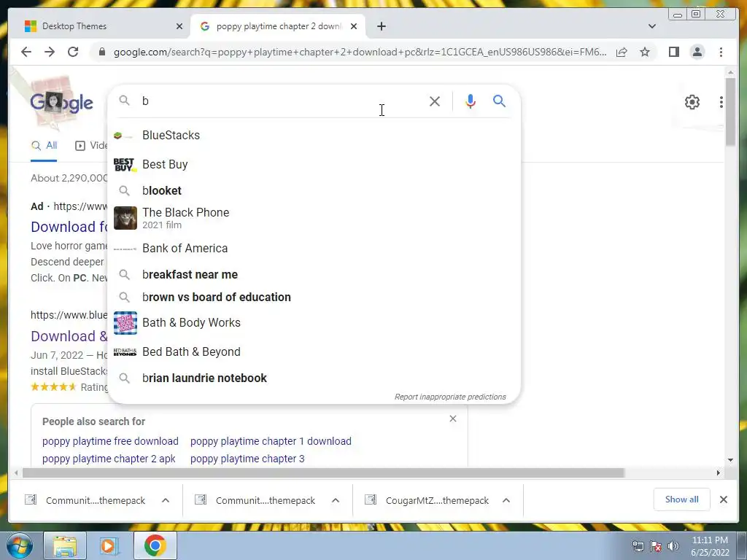
Task: Close the downloads bar
Action: (x=723, y=499)
